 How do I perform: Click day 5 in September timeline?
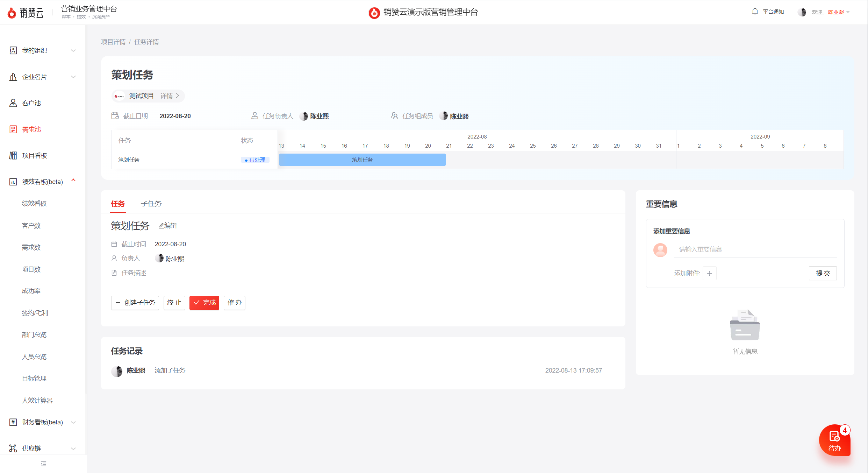tap(762, 146)
